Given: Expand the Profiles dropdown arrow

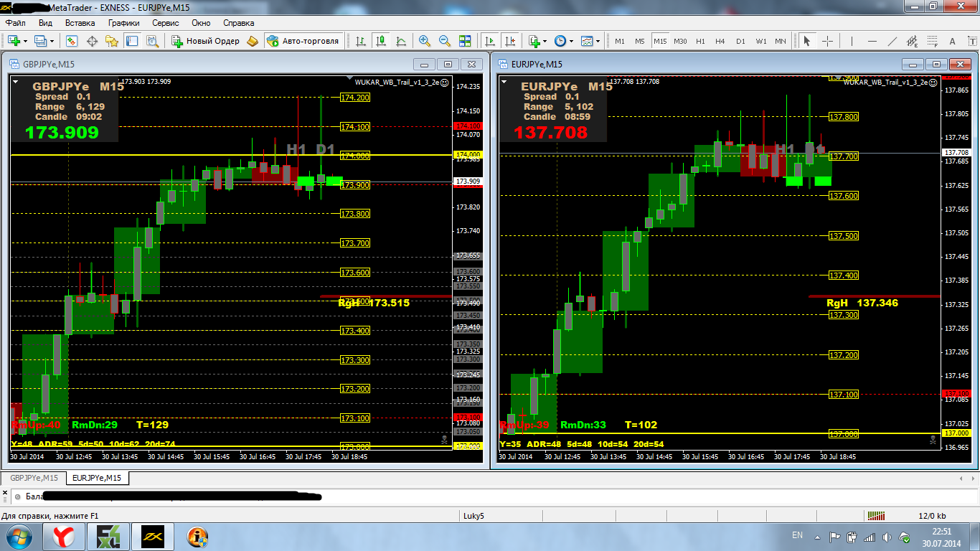Looking at the screenshot, I should point(52,41).
